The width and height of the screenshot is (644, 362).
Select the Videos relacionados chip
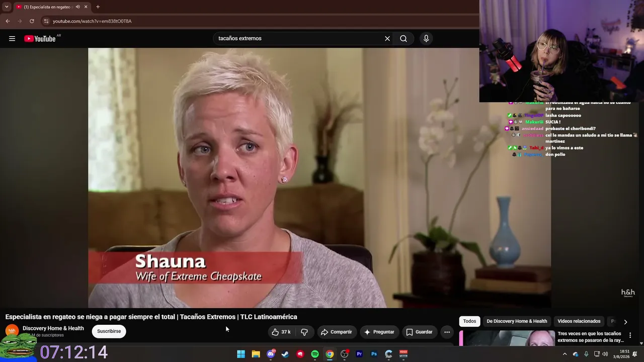click(x=579, y=321)
